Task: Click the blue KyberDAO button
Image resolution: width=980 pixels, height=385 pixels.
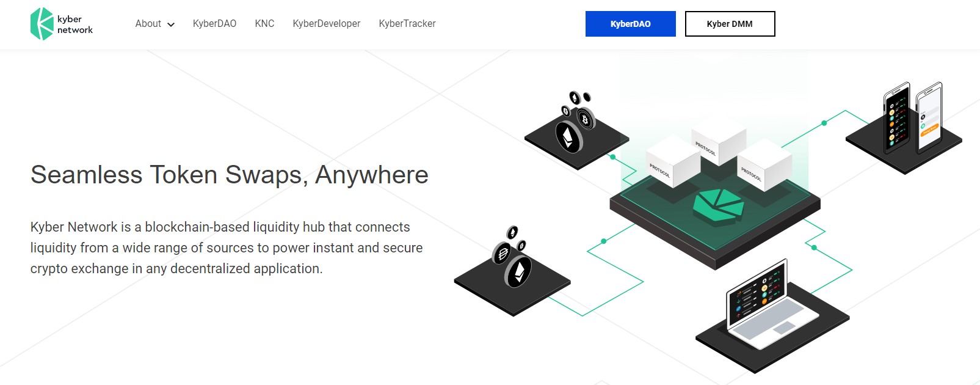Action: [x=631, y=24]
